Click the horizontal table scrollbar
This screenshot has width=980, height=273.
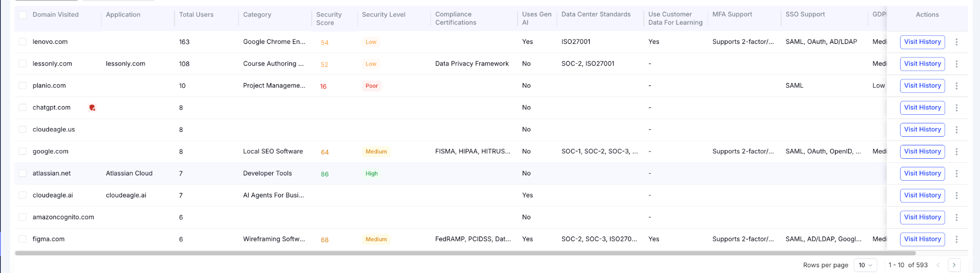coord(465,253)
